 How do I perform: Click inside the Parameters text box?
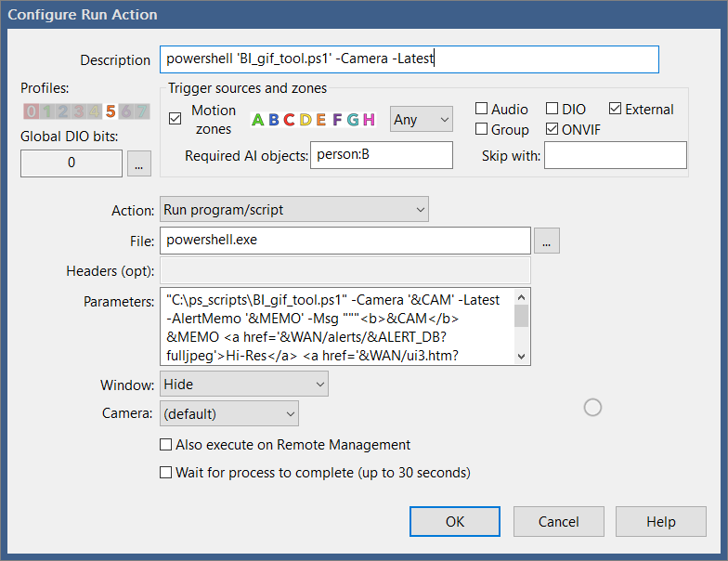[x=336, y=327]
